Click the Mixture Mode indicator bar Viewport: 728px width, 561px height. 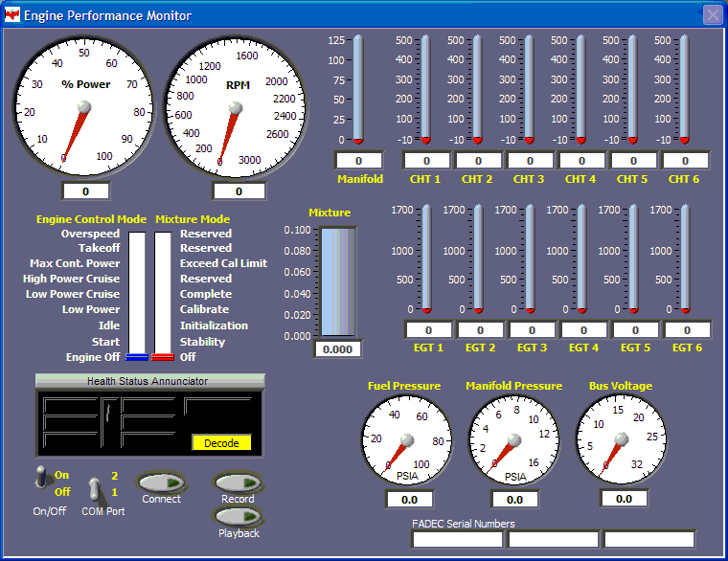coord(162,295)
